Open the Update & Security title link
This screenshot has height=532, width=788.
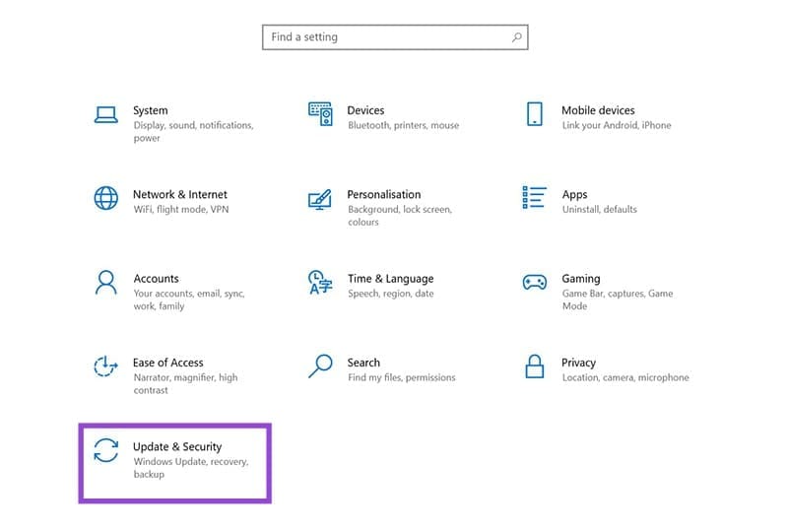click(177, 447)
